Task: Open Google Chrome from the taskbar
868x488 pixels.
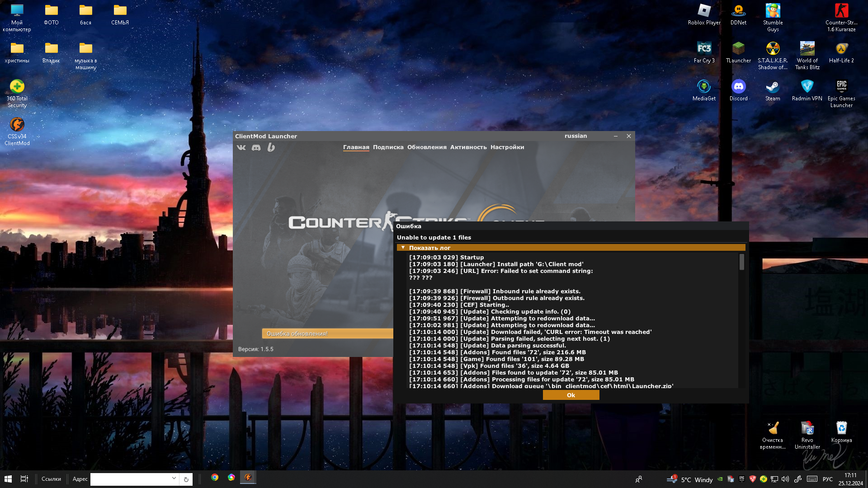Action: pos(215,478)
